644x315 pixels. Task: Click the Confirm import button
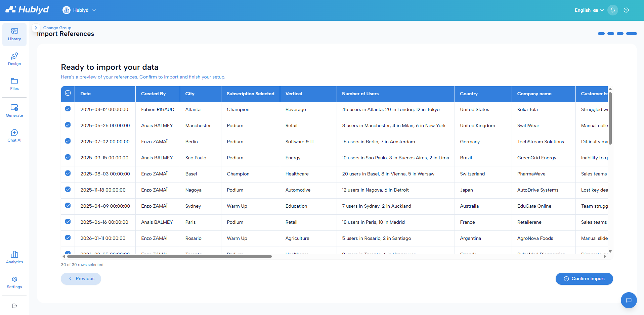point(584,279)
